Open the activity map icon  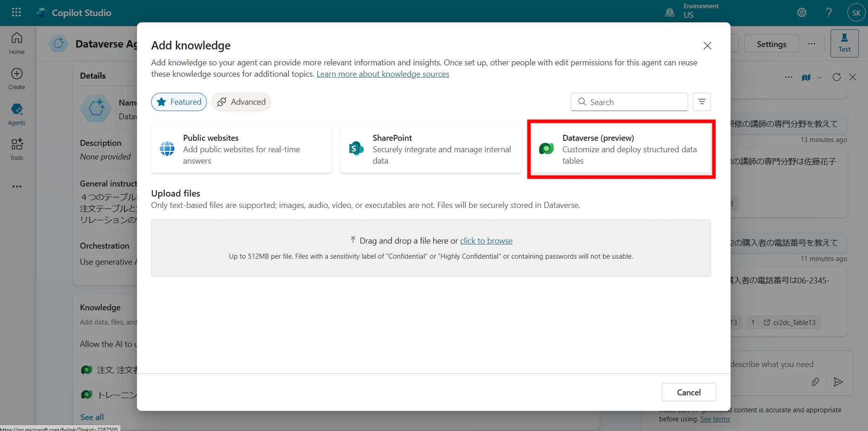[806, 77]
